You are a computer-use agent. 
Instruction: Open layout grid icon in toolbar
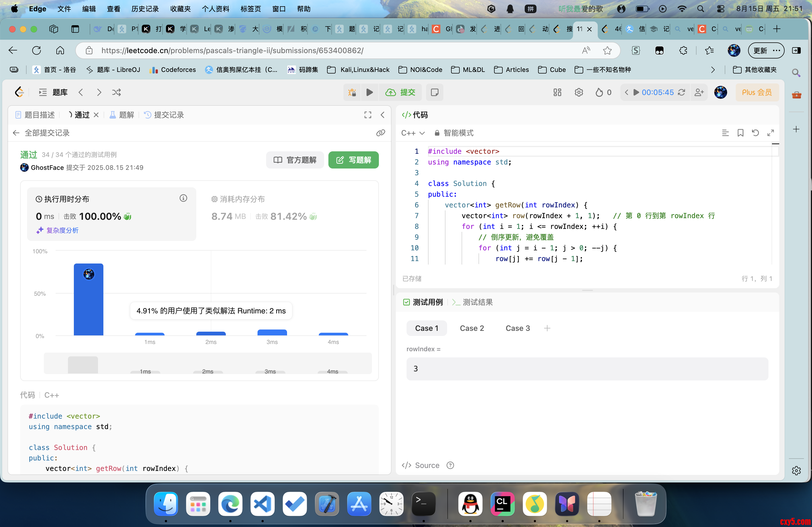[x=557, y=92]
